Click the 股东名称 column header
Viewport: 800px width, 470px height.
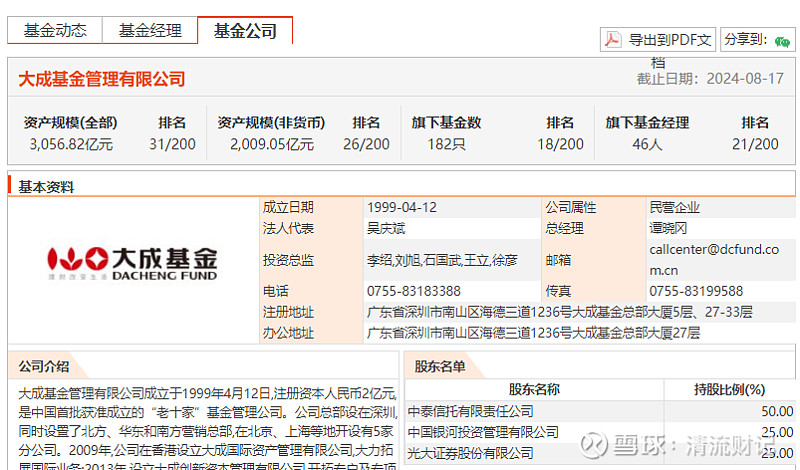534,390
